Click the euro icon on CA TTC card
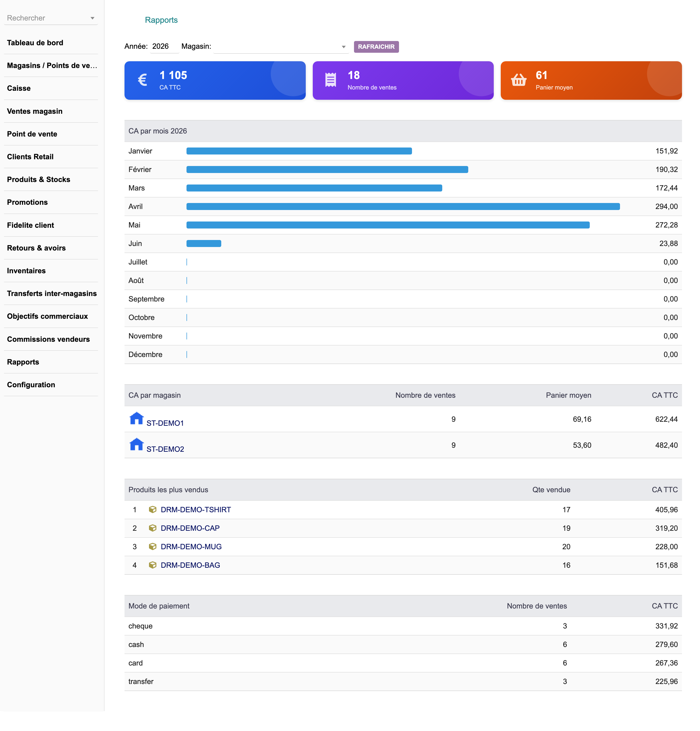 tap(142, 80)
